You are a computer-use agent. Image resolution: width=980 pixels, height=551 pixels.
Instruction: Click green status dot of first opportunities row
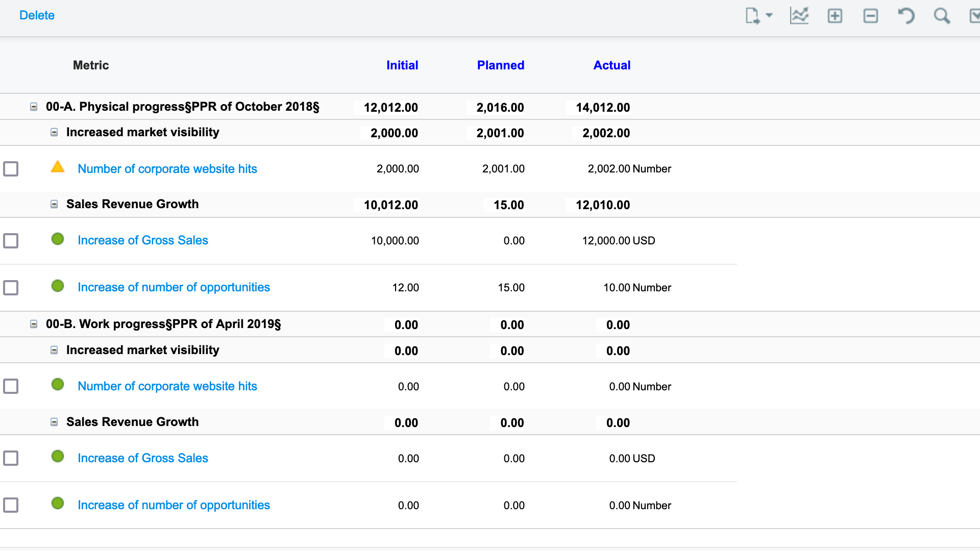[58, 286]
